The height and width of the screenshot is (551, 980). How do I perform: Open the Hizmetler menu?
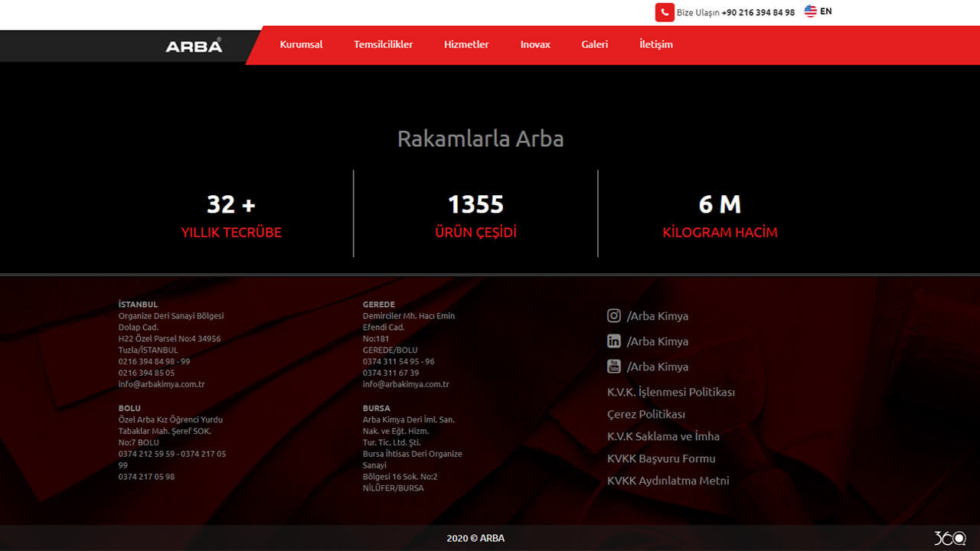pos(466,44)
